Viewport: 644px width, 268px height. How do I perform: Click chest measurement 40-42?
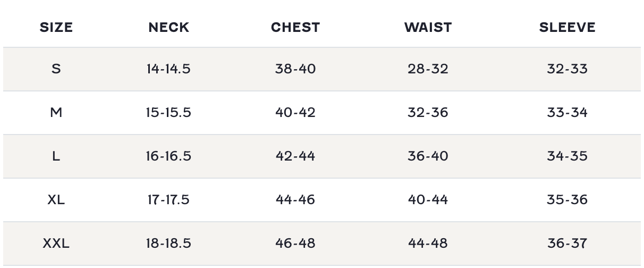295,113
